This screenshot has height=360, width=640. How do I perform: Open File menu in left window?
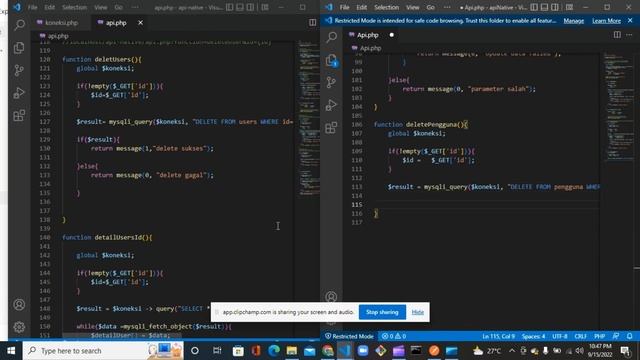(x=32, y=7)
